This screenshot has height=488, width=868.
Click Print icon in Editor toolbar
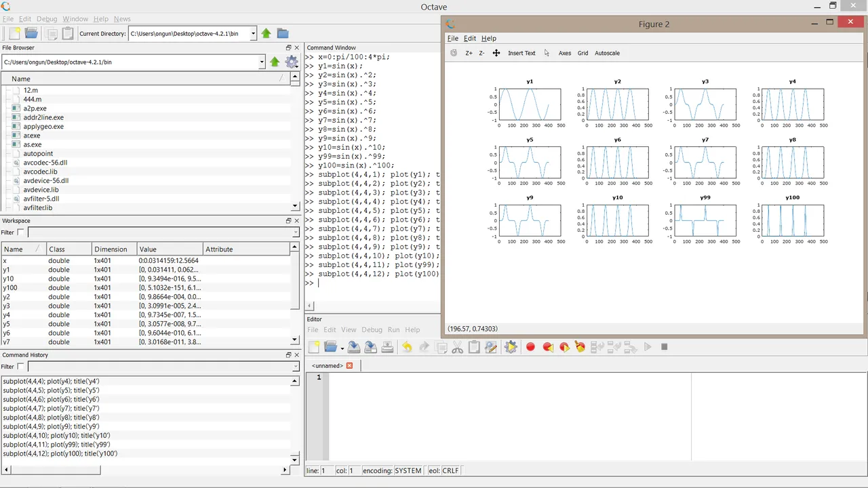pyautogui.click(x=387, y=347)
